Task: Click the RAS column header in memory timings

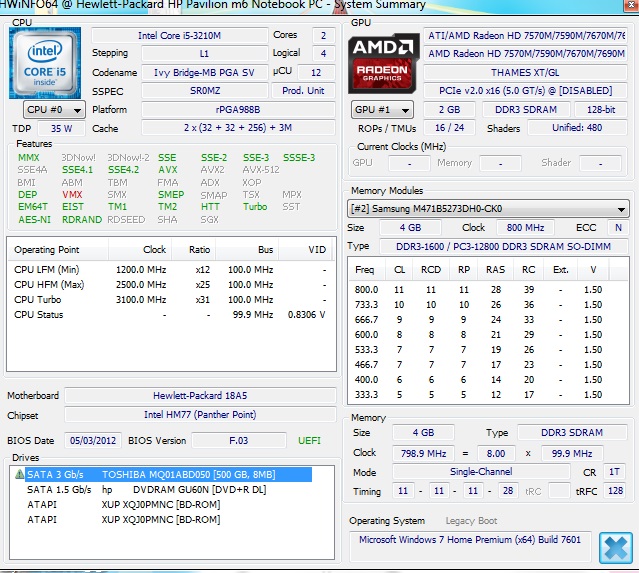Action: tap(496, 270)
